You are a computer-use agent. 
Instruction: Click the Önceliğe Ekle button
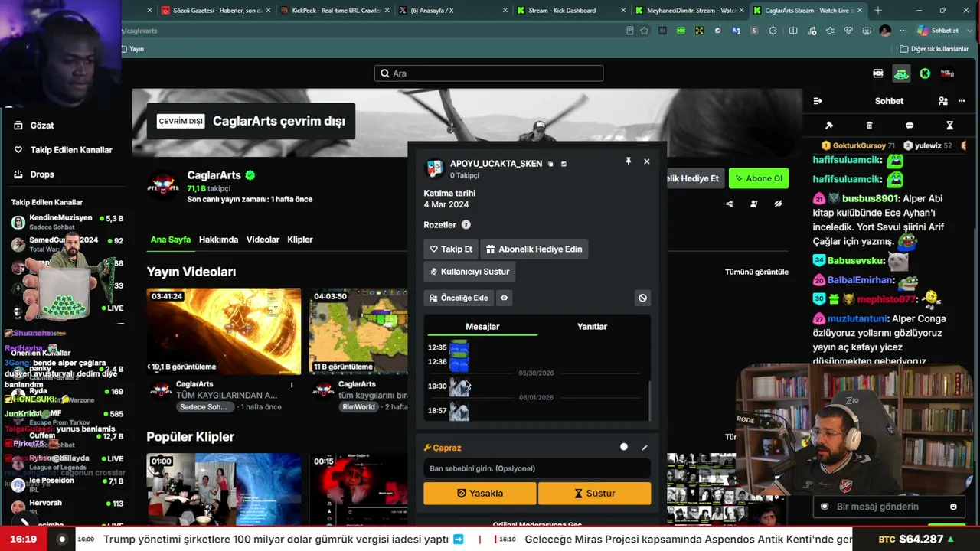click(459, 298)
